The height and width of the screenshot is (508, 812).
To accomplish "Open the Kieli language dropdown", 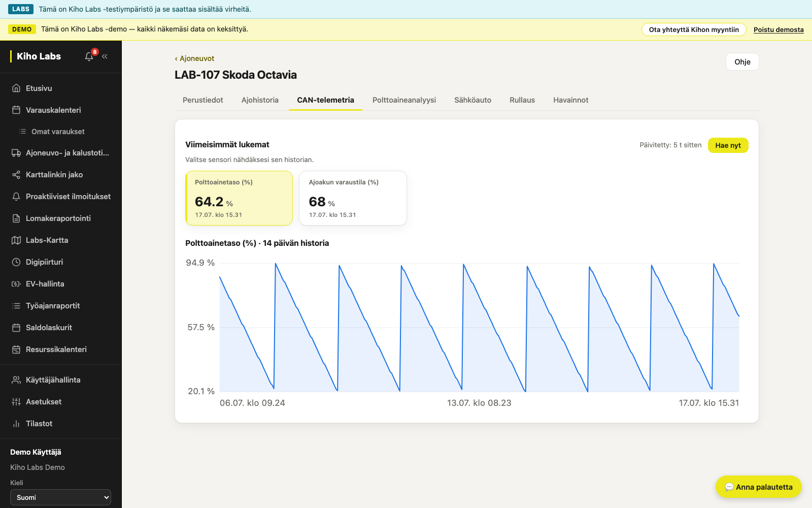I will (x=60, y=497).
